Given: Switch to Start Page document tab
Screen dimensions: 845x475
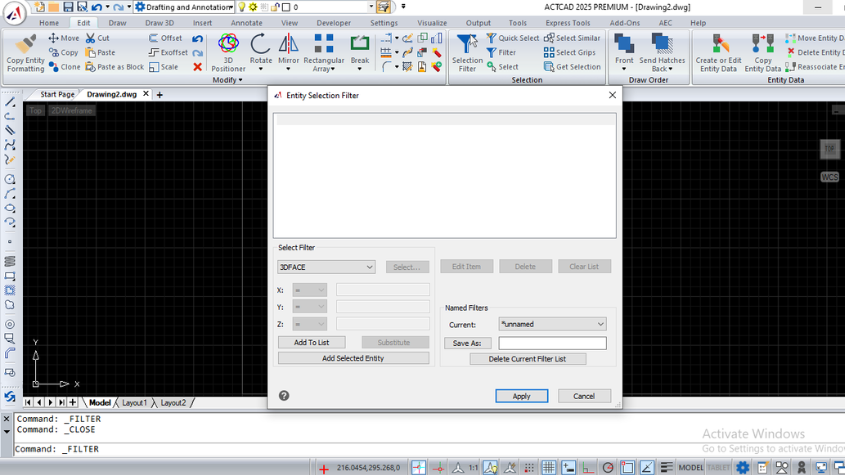Looking at the screenshot, I should 57,94.
